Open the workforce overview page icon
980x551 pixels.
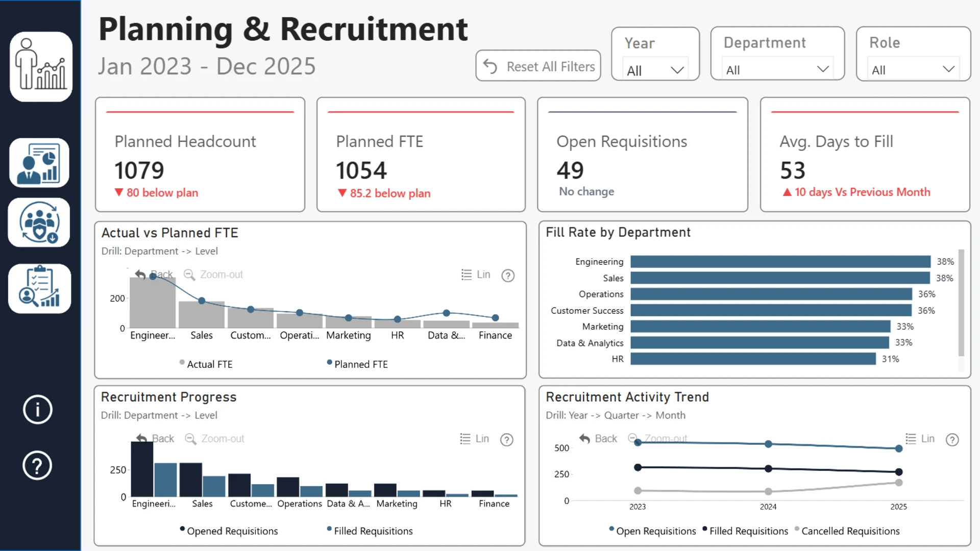click(41, 67)
